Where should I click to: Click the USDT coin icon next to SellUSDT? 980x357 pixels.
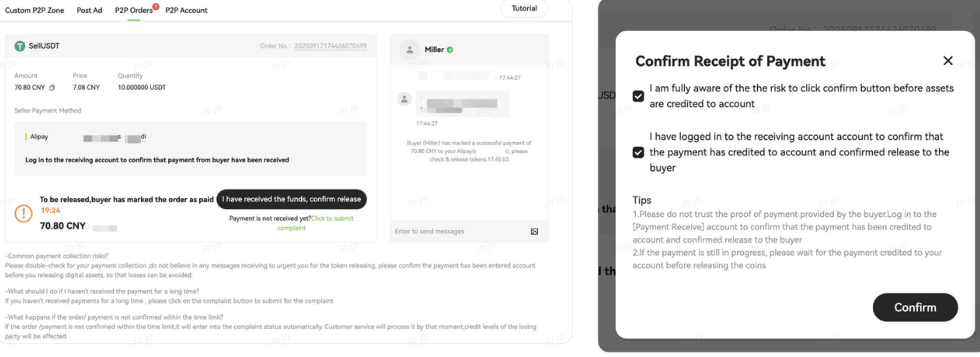tap(19, 46)
